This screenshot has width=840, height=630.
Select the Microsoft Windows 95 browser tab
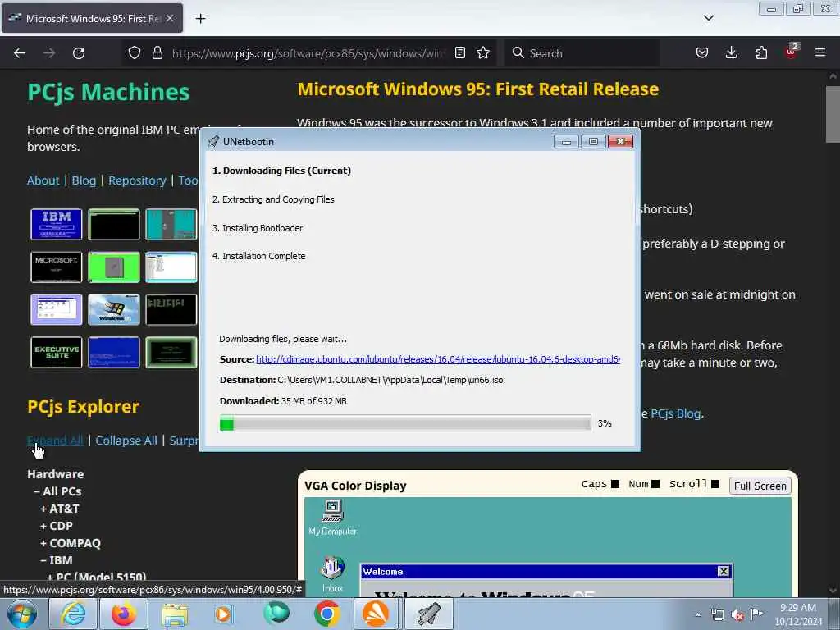[92, 18]
